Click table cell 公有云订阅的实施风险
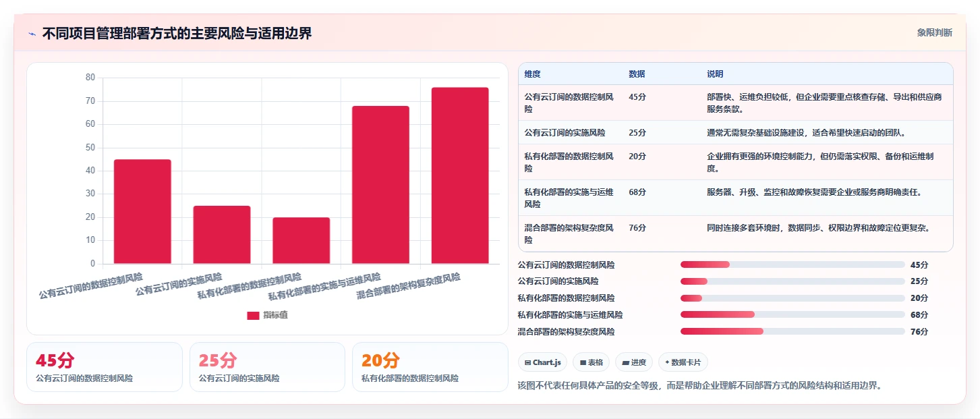Viewport: 980px width, 419px height. (565, 133)
